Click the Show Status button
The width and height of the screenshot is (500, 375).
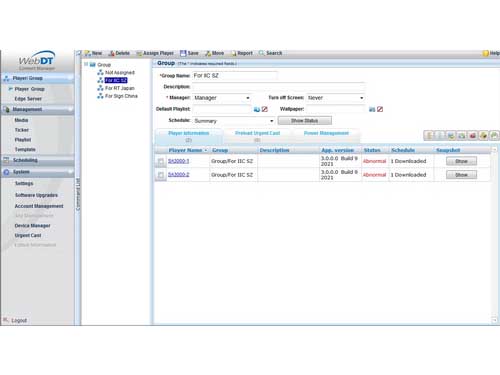[x=305, y=121]
